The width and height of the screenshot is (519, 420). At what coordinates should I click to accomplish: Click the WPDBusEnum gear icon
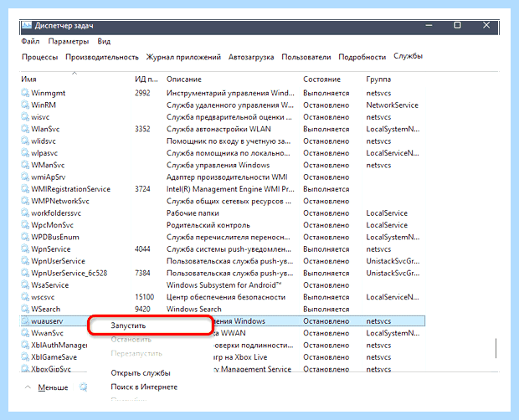[25, 237]
